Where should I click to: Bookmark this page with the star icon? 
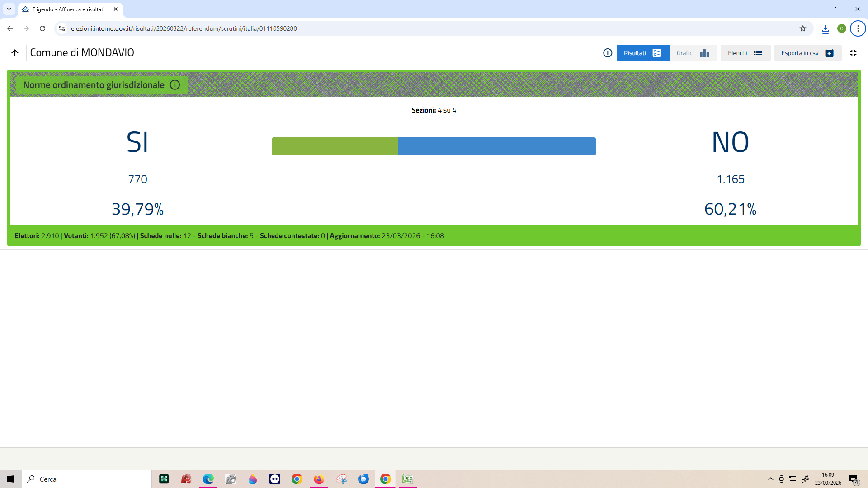click(803, 28)
